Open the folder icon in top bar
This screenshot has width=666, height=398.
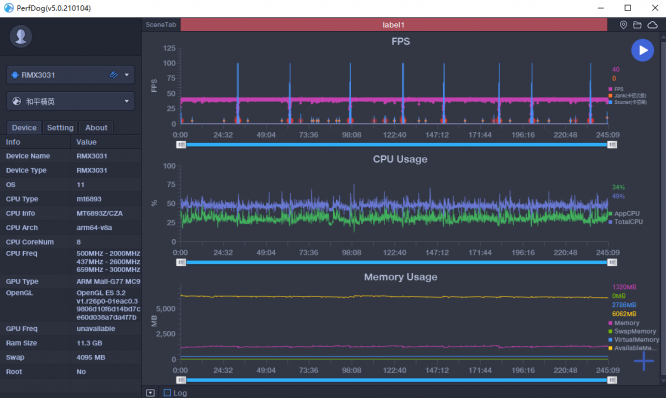(x=637, y=25)
